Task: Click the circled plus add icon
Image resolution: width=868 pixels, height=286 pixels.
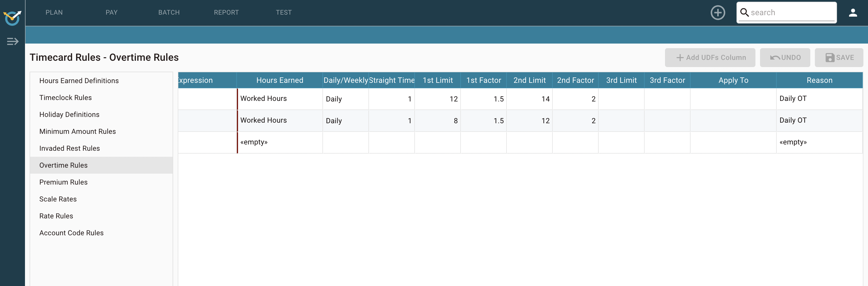Action: click(x=717, y=13)
